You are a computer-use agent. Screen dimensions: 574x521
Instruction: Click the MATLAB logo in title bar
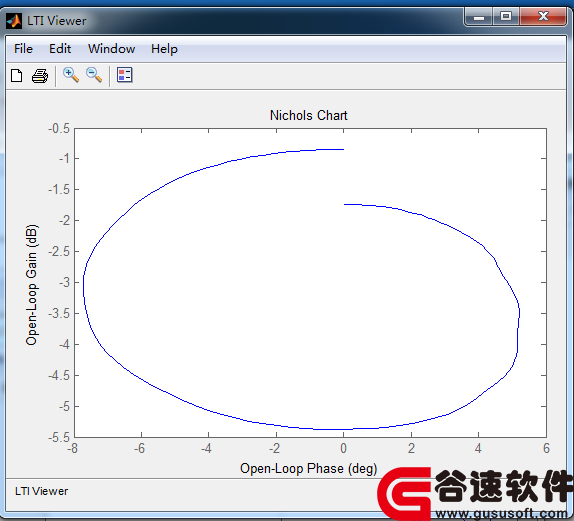click(x=14, y=21)
